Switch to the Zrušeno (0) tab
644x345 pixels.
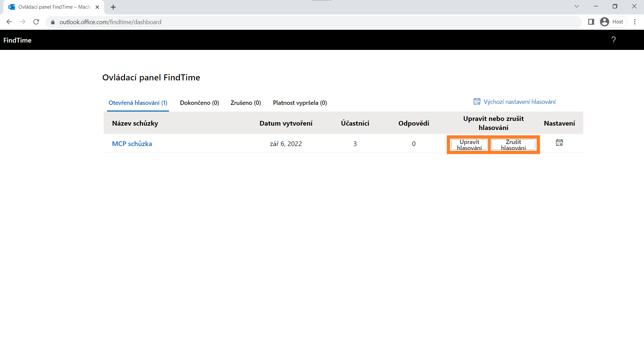246,103
